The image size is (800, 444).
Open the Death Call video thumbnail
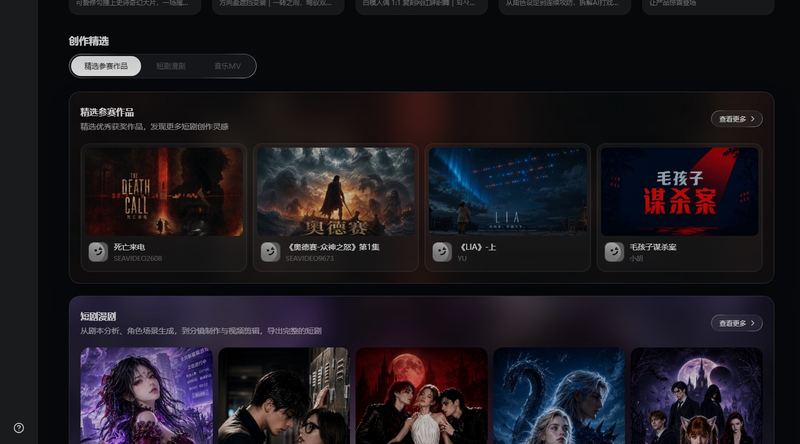[x=164, y=191]
